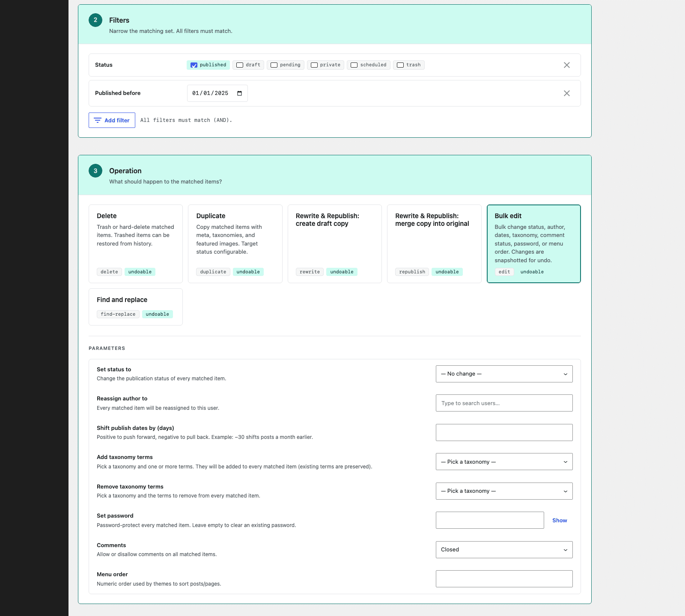Select the Duplicate operation card
The height and width of the screenshot is (616, 685).
point(235,244)
